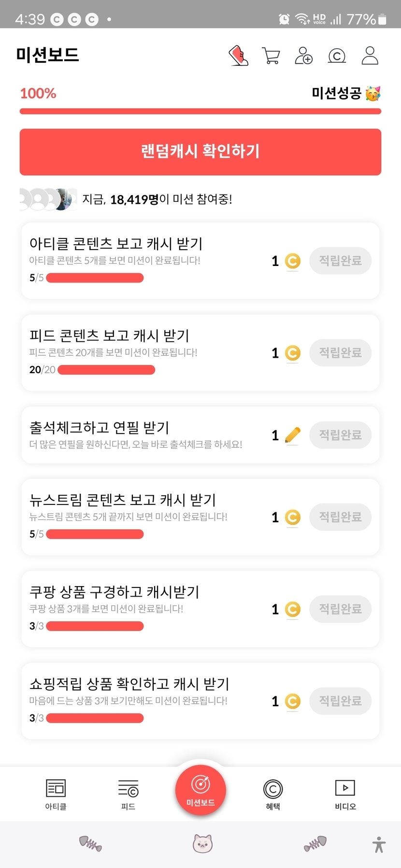
Task: Switch to the 아티클 tab
Action: [x=56, y=794]
